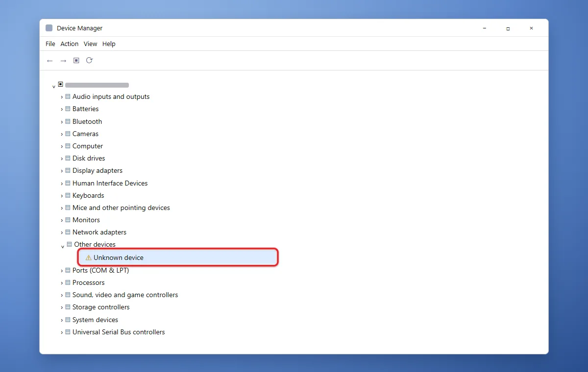This screenshot has height=372, width=588.
Task: Click the Network adapters category icon
Action: click(68, 232)
